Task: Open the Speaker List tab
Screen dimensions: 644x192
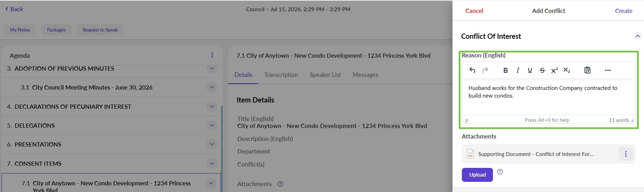Action: click(x=325, y=75)
